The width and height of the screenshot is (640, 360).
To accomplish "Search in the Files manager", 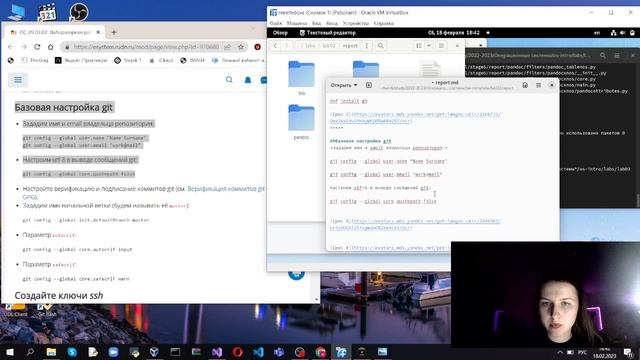I will 381,46.
